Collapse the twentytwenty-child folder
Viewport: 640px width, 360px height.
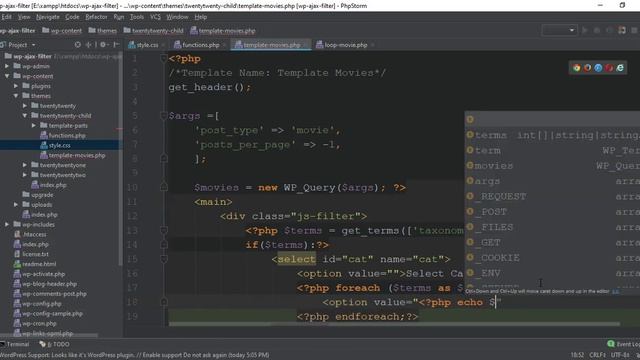pos(25,116)
